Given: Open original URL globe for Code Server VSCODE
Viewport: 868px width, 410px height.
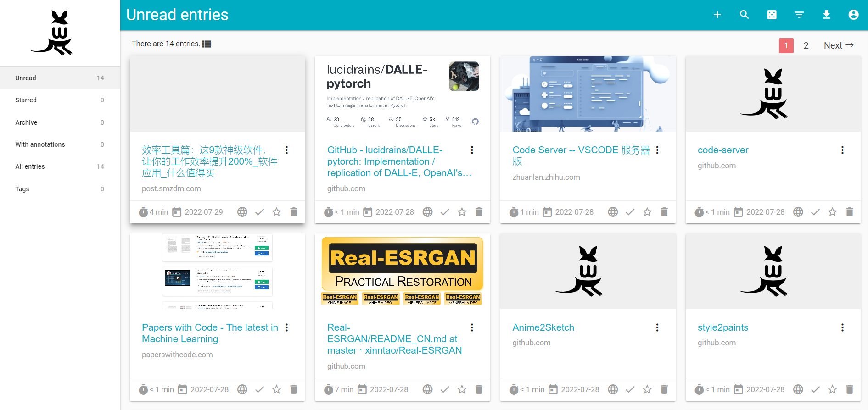Looking at the screenshot, I should coord(613,212).
